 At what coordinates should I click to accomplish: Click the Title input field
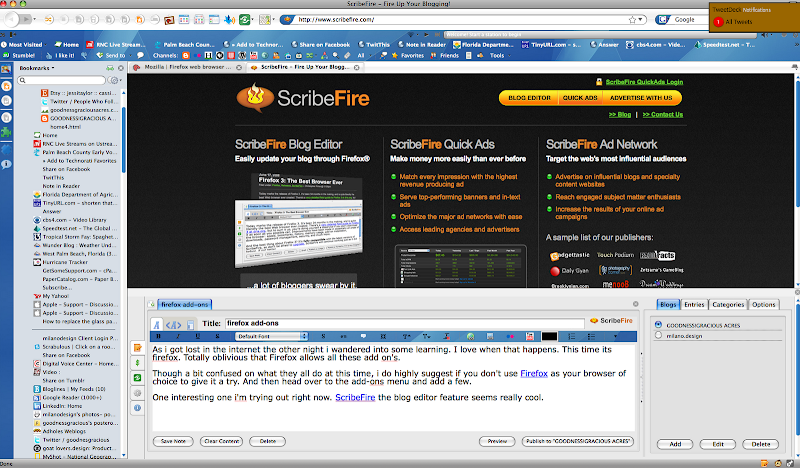pos(404,323)
